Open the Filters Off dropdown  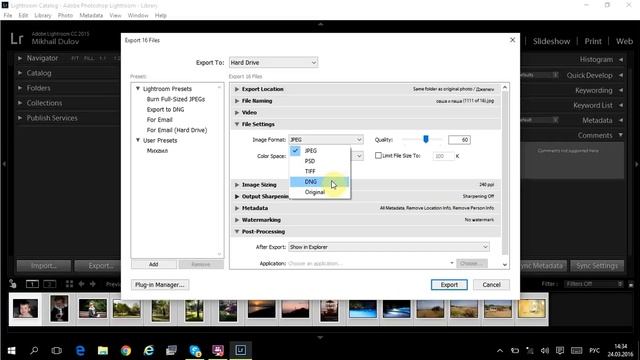point(593,284)
